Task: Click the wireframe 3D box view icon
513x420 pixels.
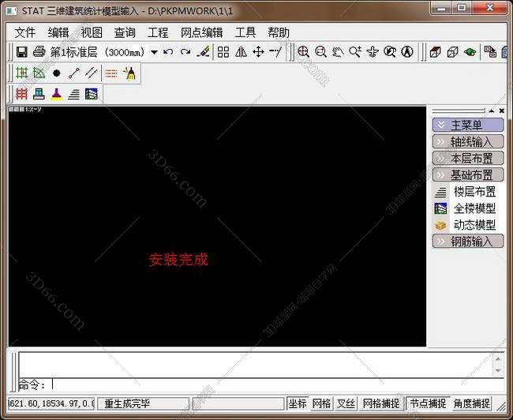Action: click(452, 52)
